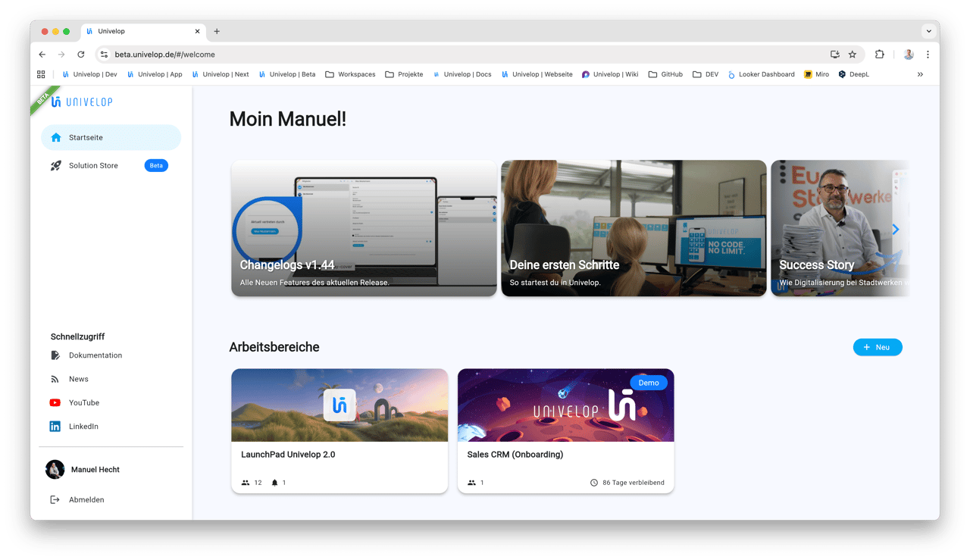970x560 pixels.
Task: Click the Univelop logo in sidebar
Action: coord(82,102)
